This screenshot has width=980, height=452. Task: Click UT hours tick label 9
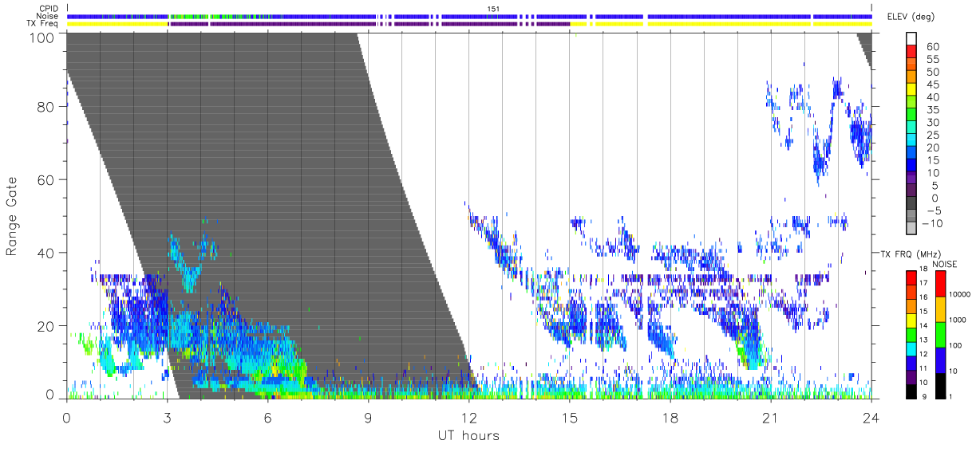[368, 418]
